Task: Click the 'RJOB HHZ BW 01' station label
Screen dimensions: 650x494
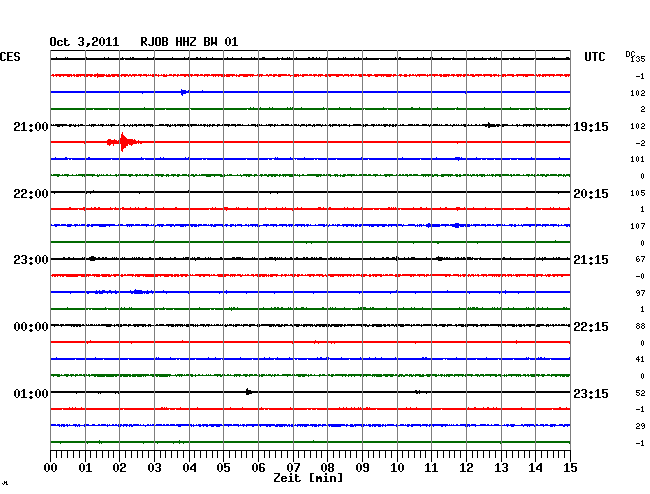Action: click(x=189, y=42)
